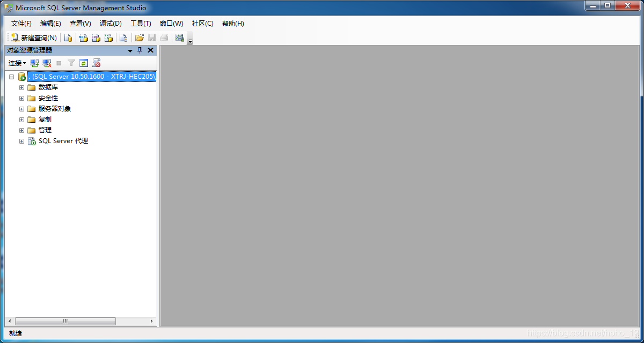This screenshot has width=644, height=343.
Task: Open the 帮助(H) menu
Action: pyautogui.click(x=233, y=24)
